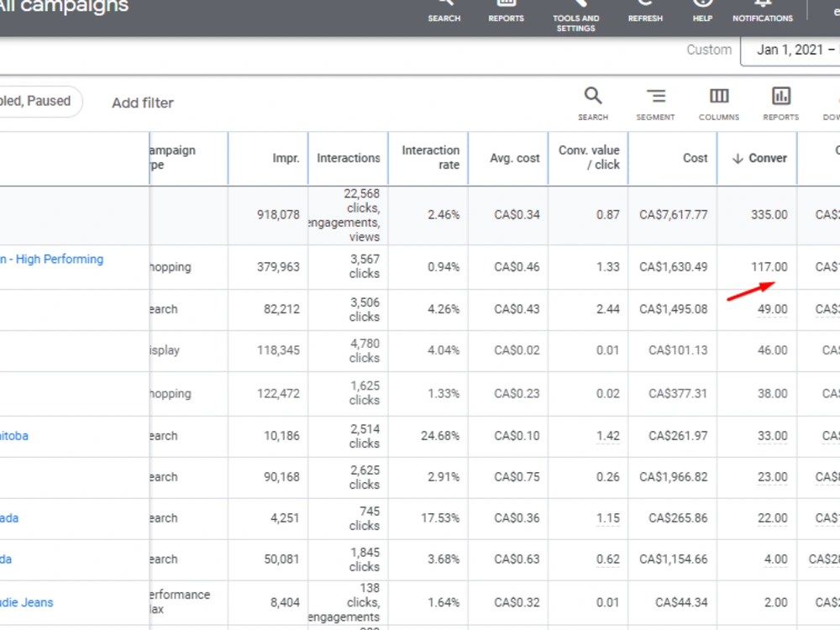
Task: Sort by Campaign type column header
Action: click(172, 158)
